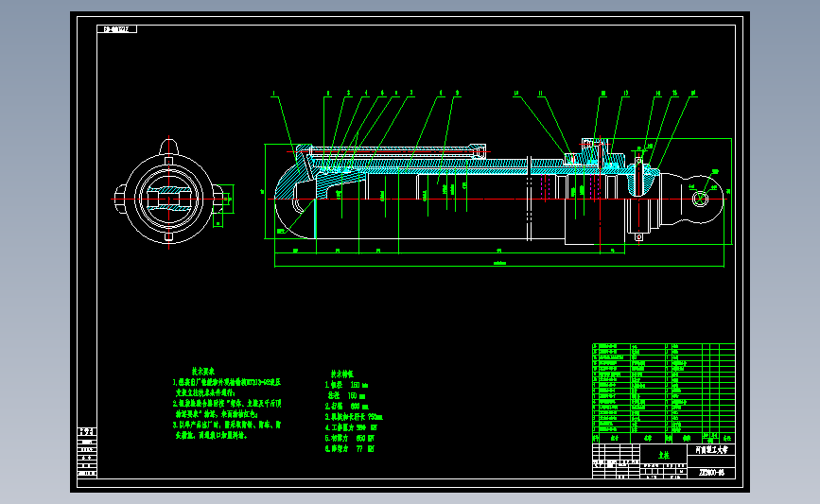Click the rotated drawing-number box at top-left frame corner
820x504 pixels.
[x=116, y=29]
